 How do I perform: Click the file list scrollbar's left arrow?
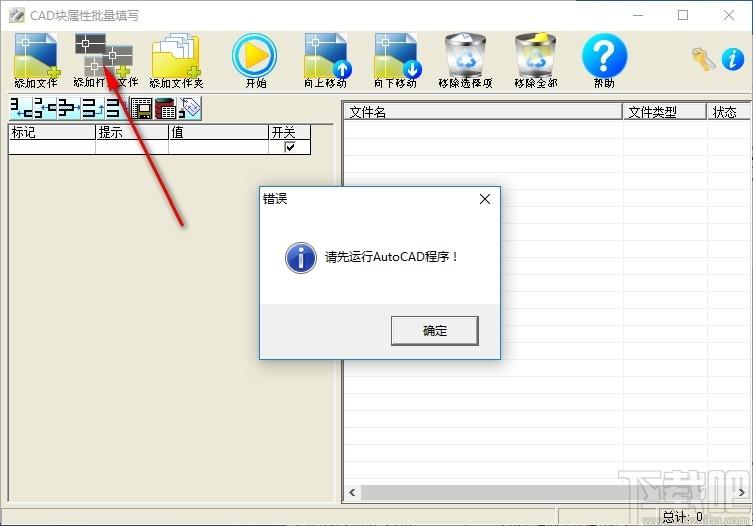click(352, 492)
